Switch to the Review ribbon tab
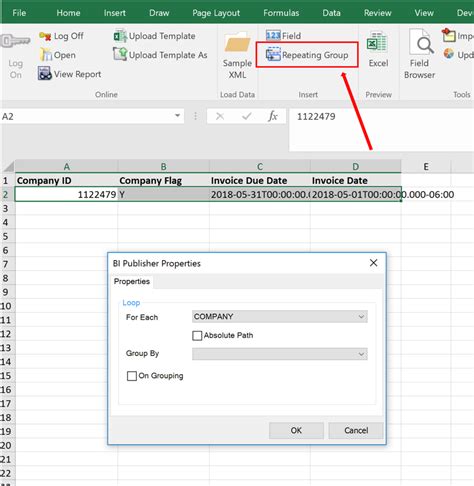Viewport: 474px width, 486px height. click(378, 13)
